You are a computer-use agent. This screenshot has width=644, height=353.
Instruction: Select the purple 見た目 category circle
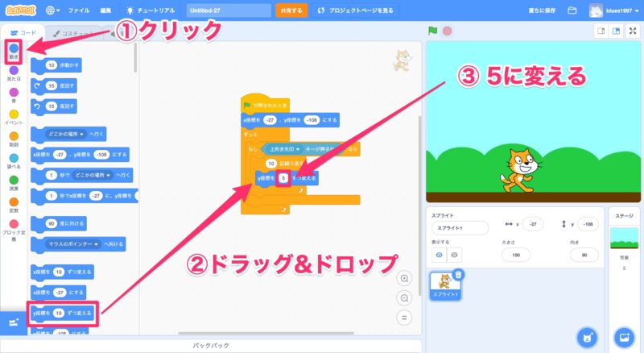point(14,70)
